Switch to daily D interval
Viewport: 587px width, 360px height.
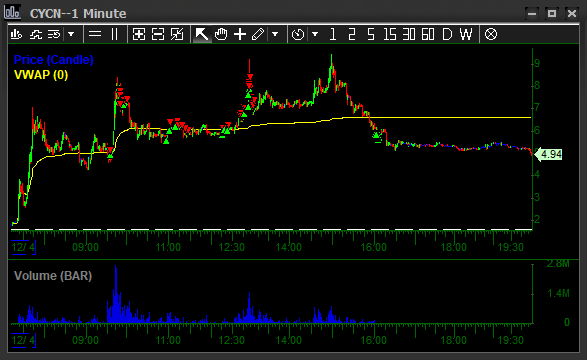tap(447, 34)
